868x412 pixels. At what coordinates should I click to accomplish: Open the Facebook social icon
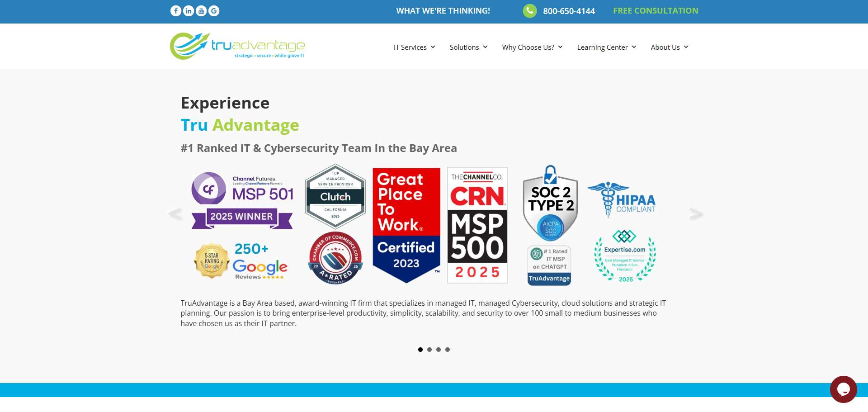click(176, 11)
